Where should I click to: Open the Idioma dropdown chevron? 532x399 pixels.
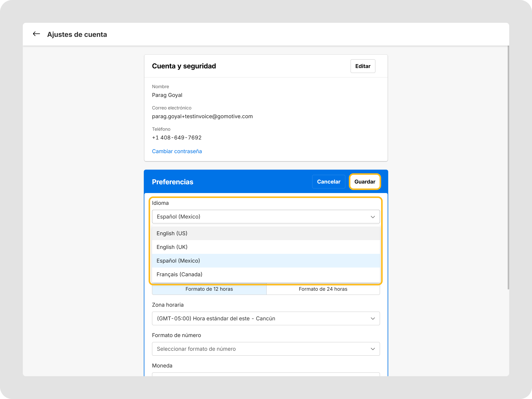tap(373, 217)
